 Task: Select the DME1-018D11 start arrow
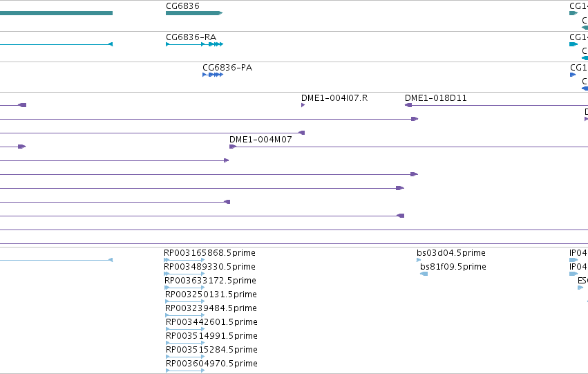click(408, 105)
